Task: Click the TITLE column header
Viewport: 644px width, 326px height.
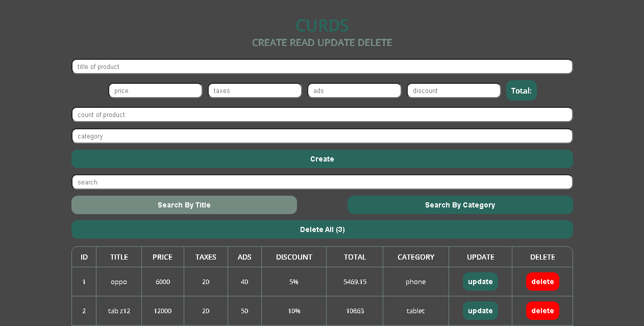Action: [x=119, y=257]
